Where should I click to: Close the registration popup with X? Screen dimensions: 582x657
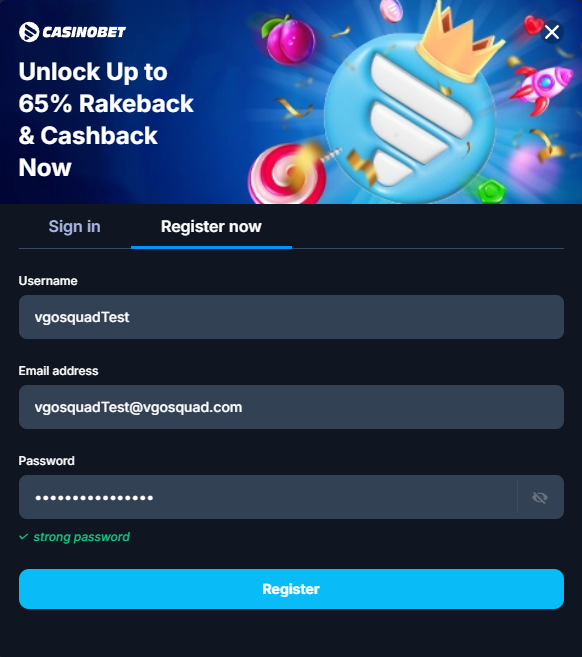point(552,32)
